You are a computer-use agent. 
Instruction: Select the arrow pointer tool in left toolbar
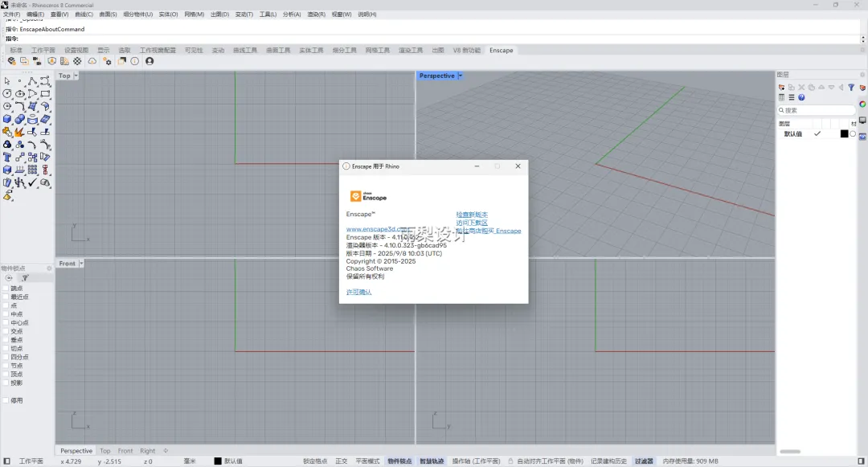click(7, 81)
